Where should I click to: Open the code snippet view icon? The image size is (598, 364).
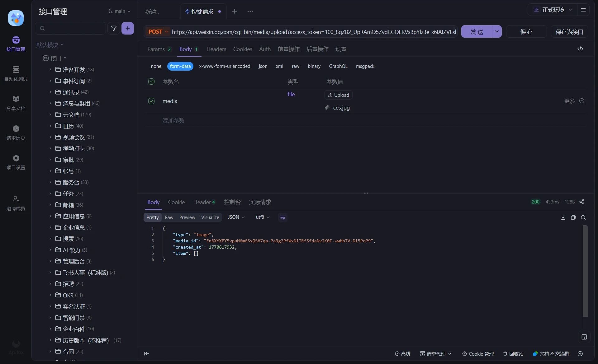[580, 49]
